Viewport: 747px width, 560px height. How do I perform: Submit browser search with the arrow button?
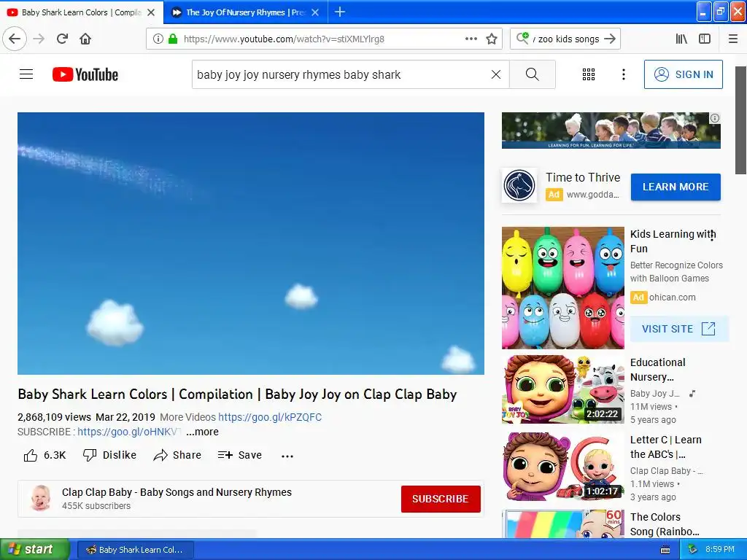pos(610,39)
